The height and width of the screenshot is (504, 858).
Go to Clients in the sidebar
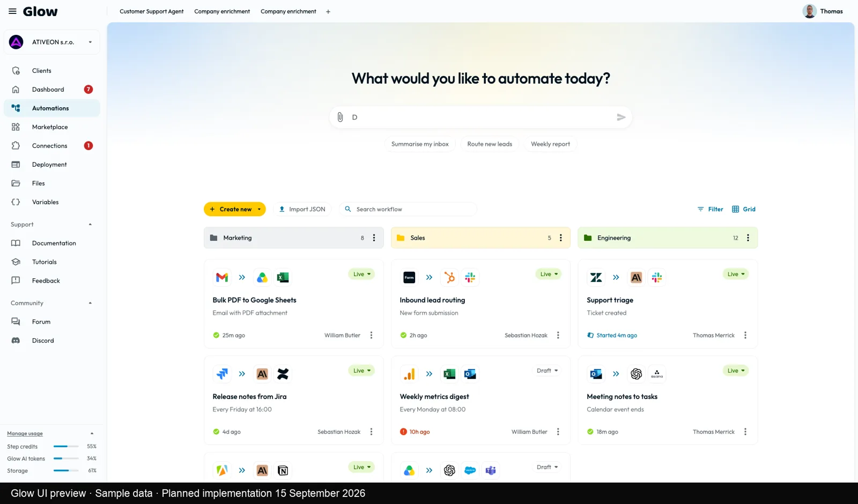(52, 71)
